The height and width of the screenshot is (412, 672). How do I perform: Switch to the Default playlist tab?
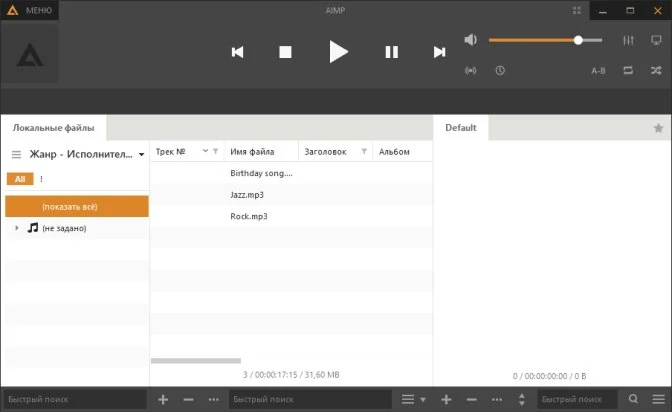(461, 128)
